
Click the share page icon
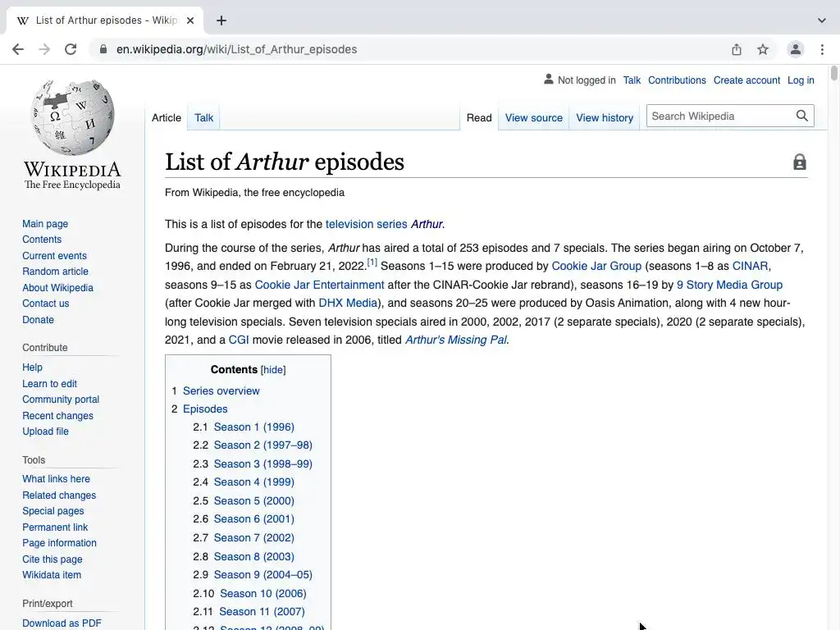737,49
